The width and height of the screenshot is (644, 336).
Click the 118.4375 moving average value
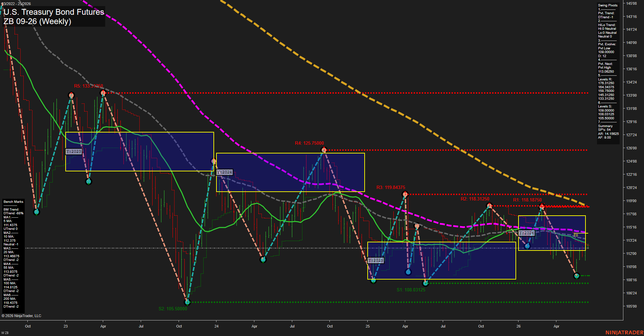10,303
